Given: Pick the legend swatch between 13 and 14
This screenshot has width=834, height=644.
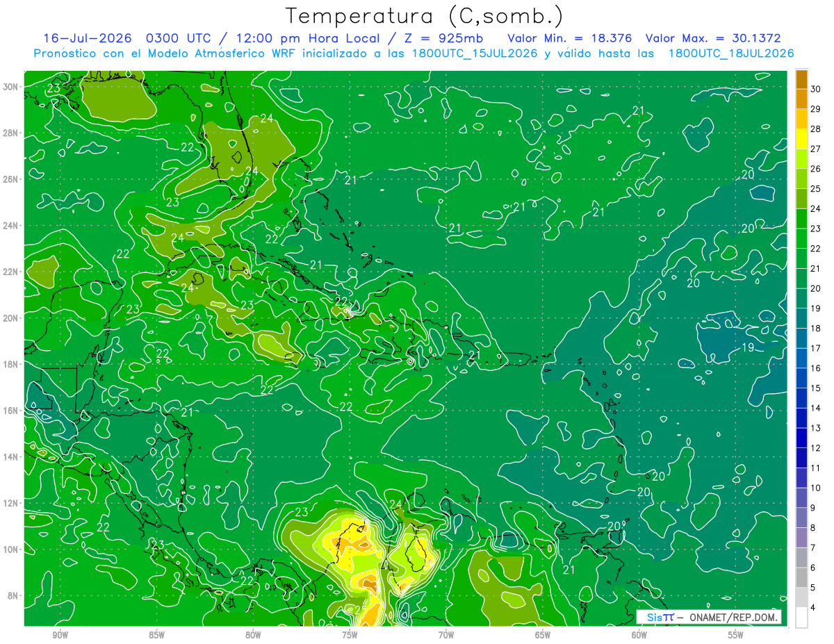Looking at the screenshot, I should tap(801, 418).
